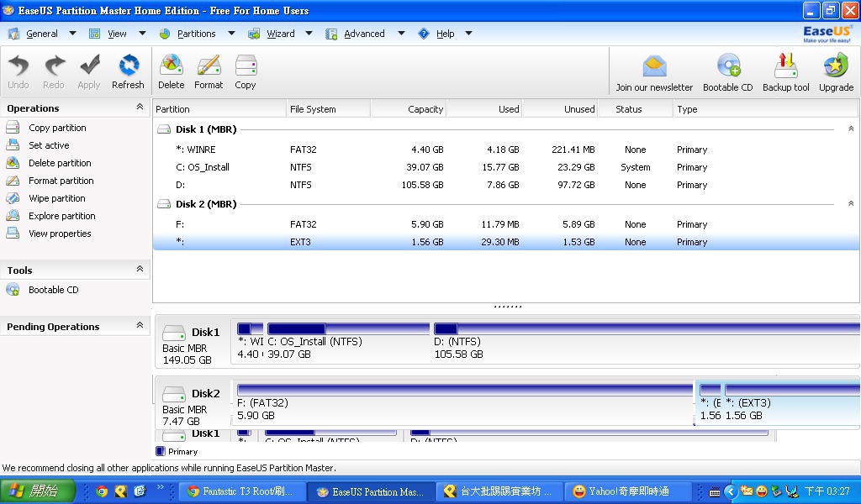Select the D: NTFS partition row
This screenshot has width=861, height=504.
click(505, 185)
